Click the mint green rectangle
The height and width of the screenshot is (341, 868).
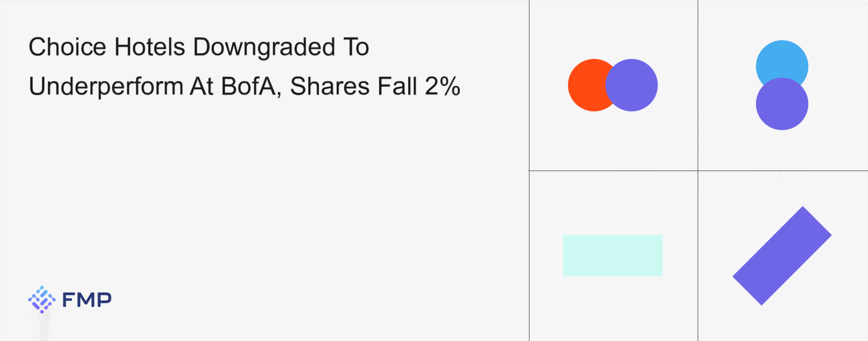613,255
